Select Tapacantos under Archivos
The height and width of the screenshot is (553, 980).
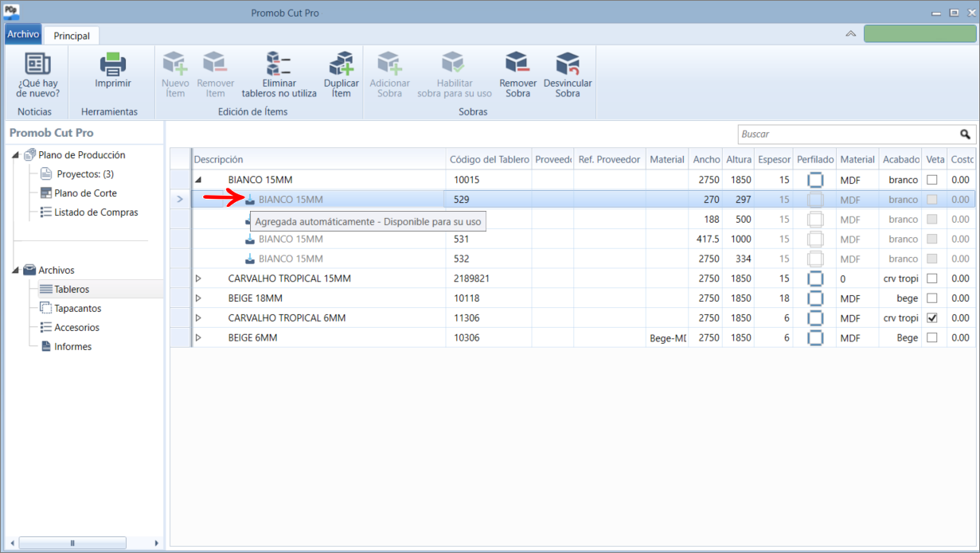pyautogui.click(x=78, y=309)
